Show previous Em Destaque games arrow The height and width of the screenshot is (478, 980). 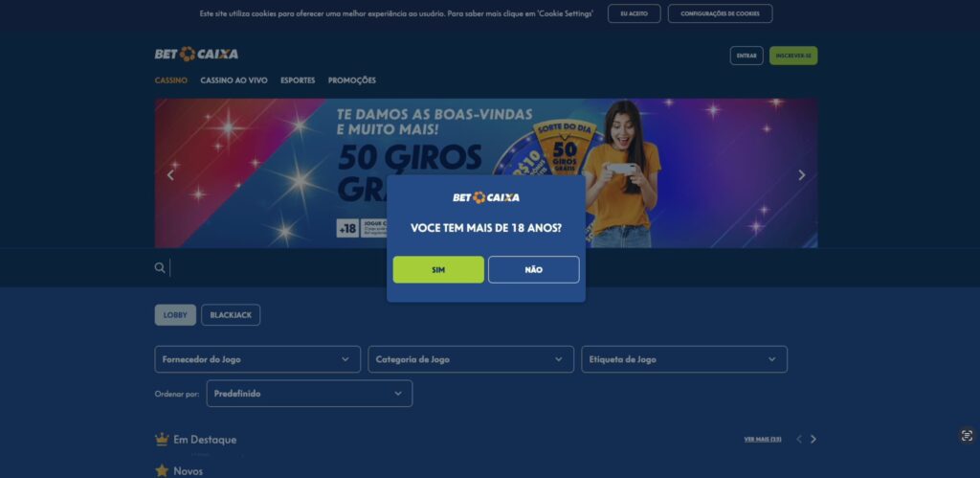799,440
